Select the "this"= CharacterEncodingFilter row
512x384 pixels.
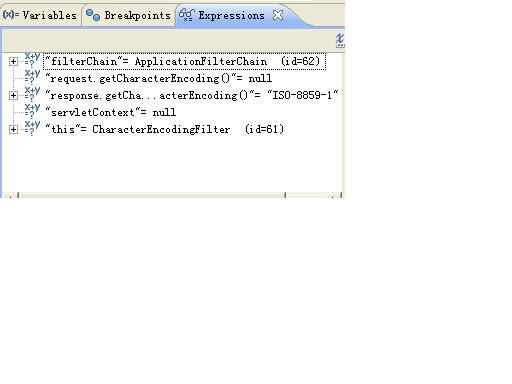[164, 130]
